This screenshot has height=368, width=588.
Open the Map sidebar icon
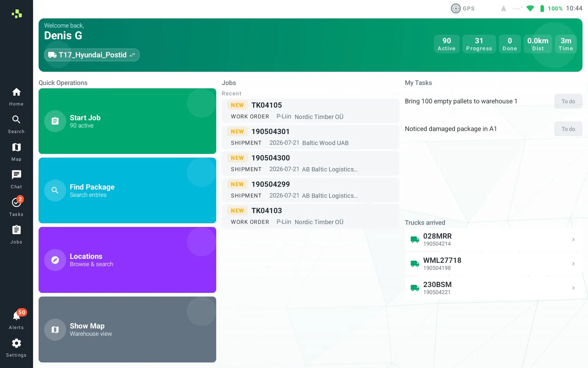click(17, 152)
